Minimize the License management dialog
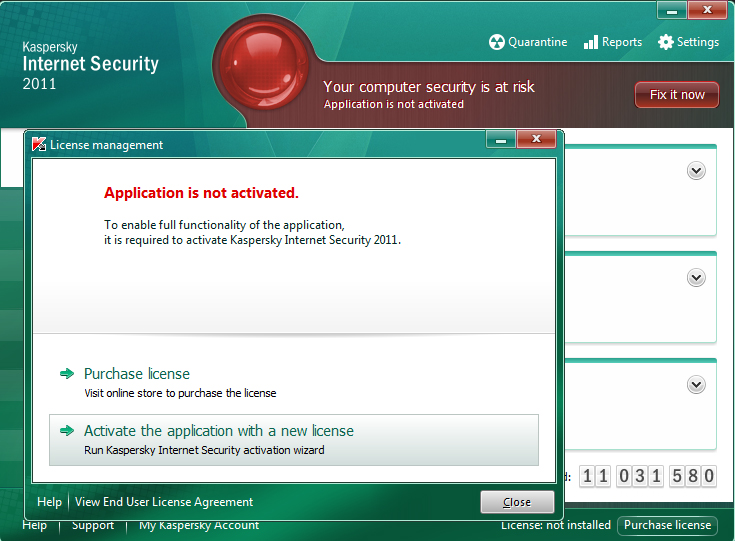The height and width of the screenshot is (541, 735). [x=501, y=139]
